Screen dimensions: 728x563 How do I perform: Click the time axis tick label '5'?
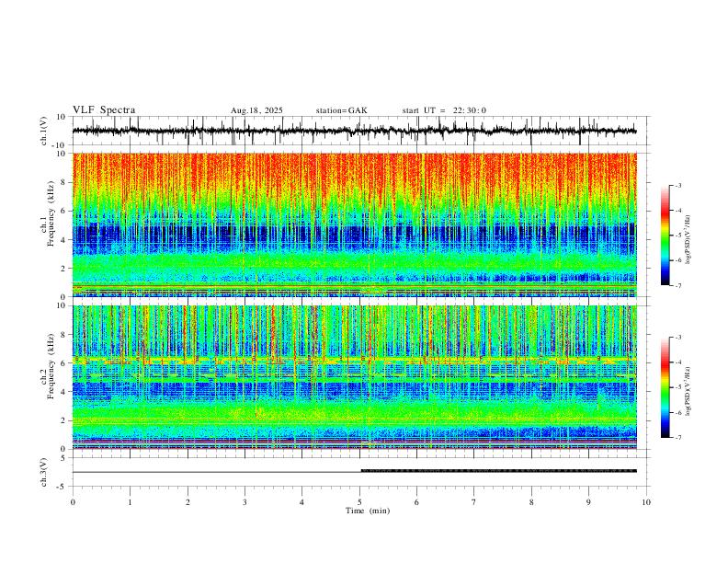pos(359,502)
